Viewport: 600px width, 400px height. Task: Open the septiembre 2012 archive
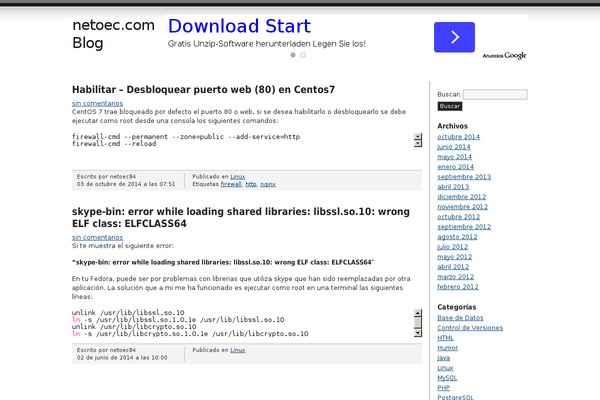pos(464,227)
